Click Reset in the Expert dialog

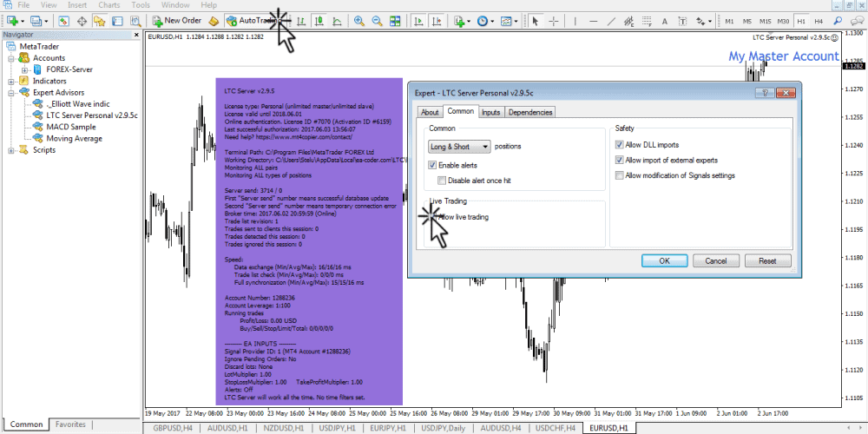[x=767, y=260]
